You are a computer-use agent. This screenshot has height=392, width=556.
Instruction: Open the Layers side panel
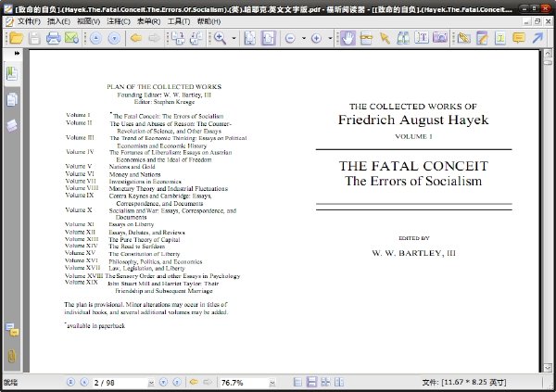12,125
